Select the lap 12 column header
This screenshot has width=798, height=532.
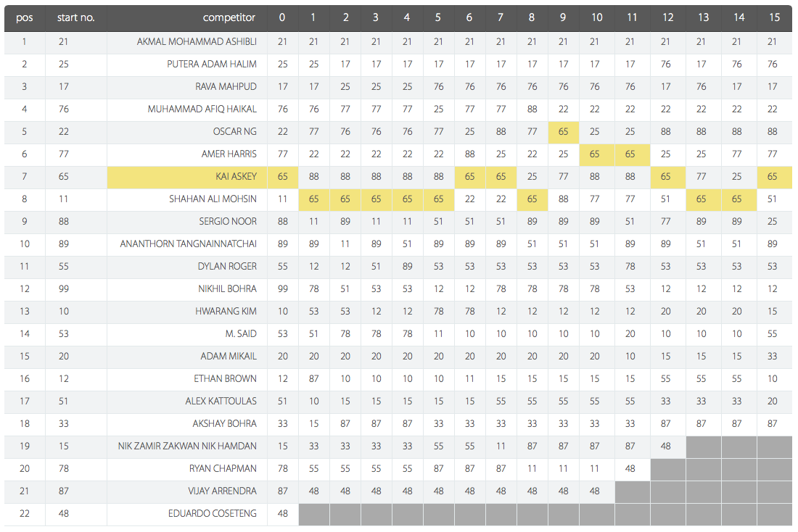point(667,18)
